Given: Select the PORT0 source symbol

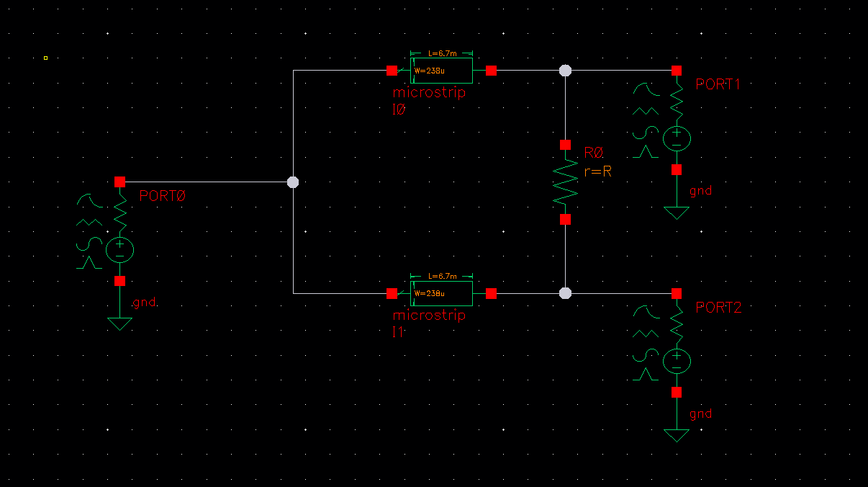Looking at the screenshot, I should [x=119, y=231].
